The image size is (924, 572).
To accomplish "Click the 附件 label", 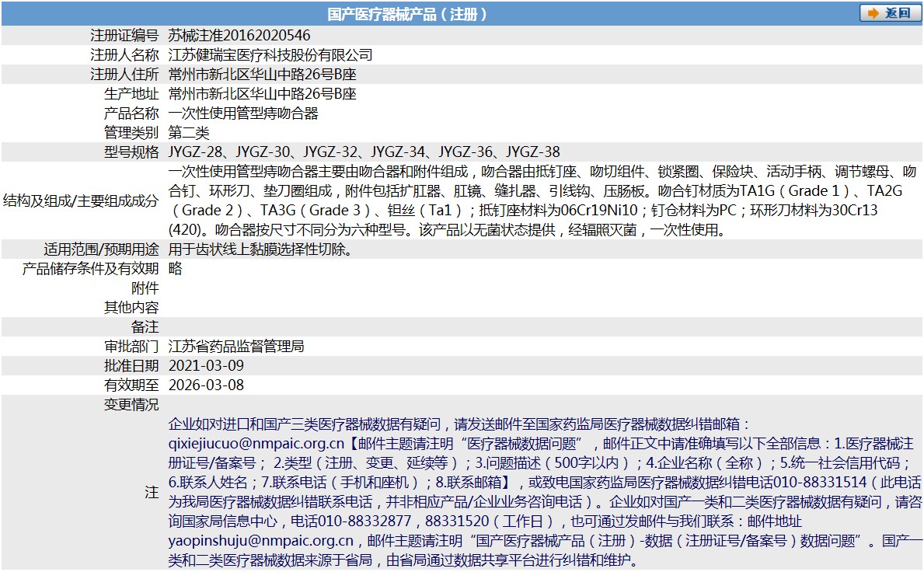I will coord(145,288).
